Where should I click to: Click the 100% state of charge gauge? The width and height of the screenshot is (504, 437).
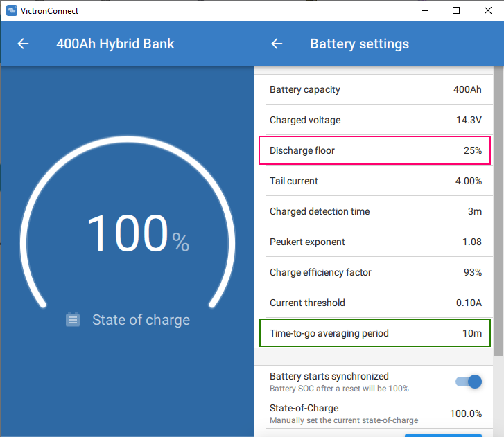pos(128,235)
